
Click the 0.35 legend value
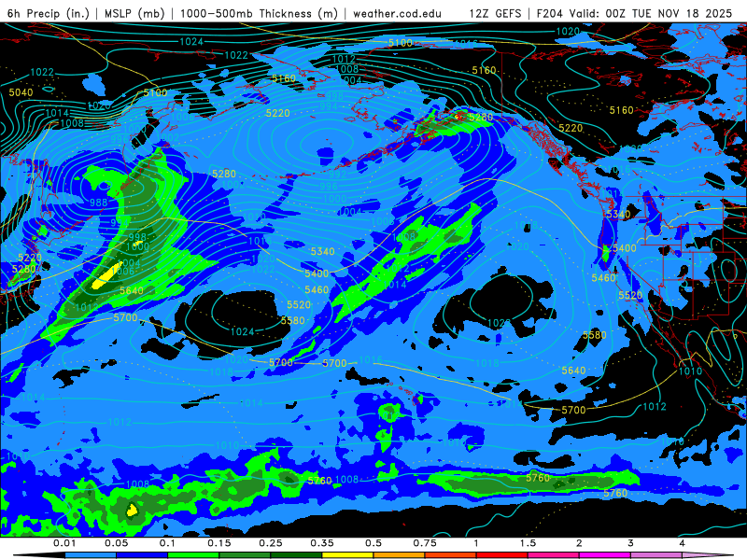(322, 543)
